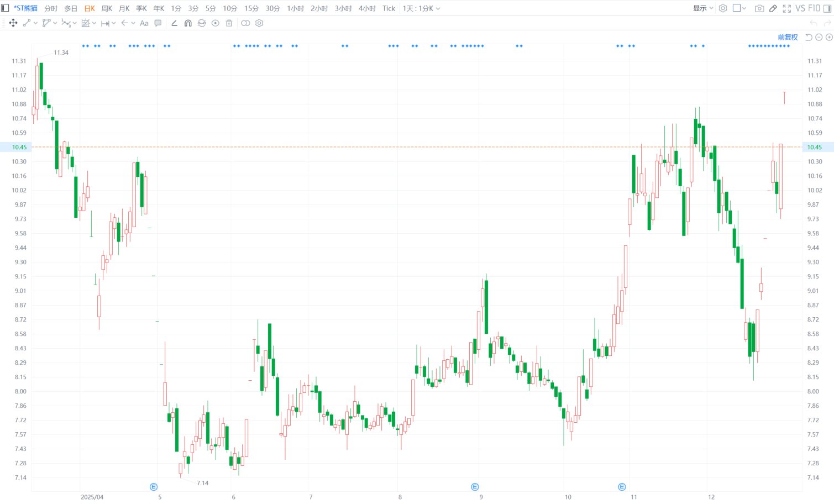834x504 pixels.
Task: Toggle the left sidebar panel icon
Action: (5, 8)
